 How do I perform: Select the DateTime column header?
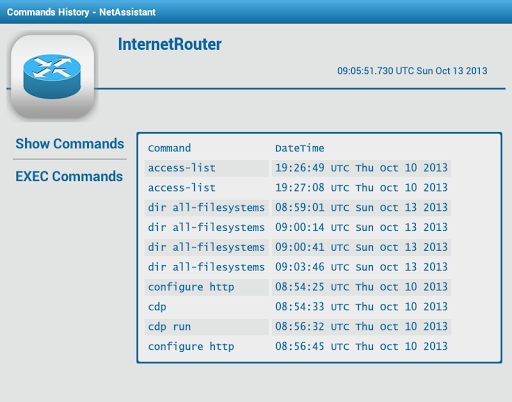(x=299, y=148)
